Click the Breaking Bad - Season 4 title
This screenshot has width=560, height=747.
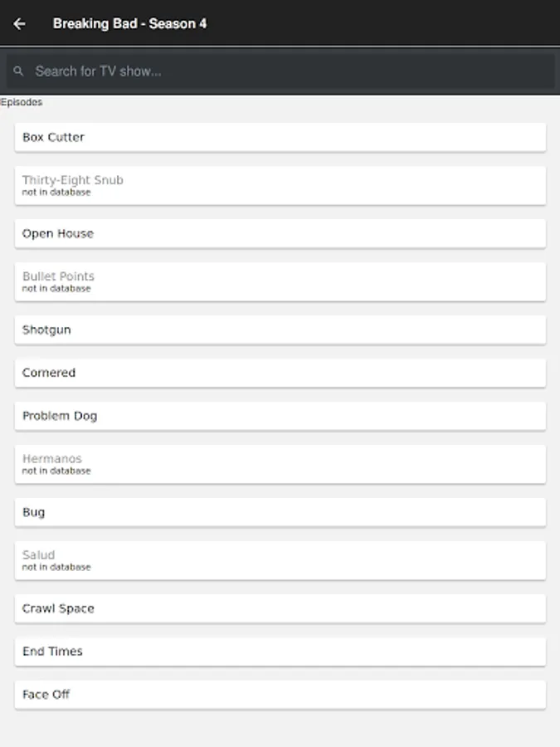click(x=129, y=23)
